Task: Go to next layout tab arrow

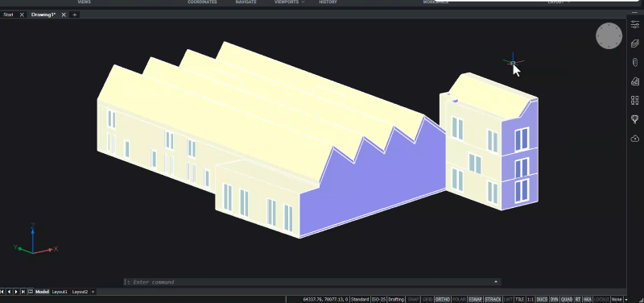Action: (16, 292)
